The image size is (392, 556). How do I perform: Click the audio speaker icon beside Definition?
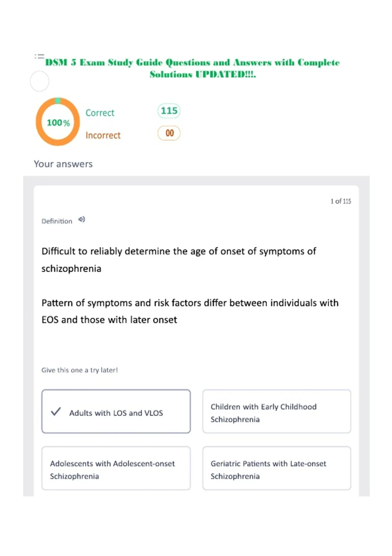click(x=82, y=219)
